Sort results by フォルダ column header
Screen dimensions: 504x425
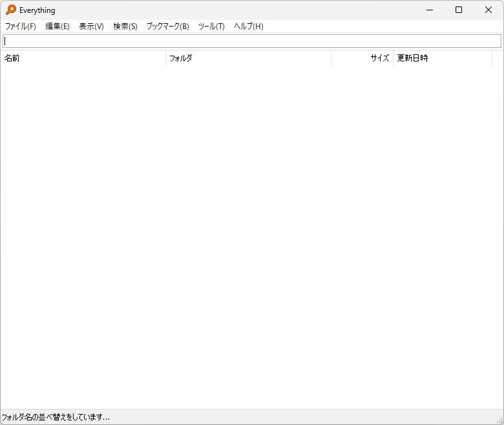click(x=248, y=58)
